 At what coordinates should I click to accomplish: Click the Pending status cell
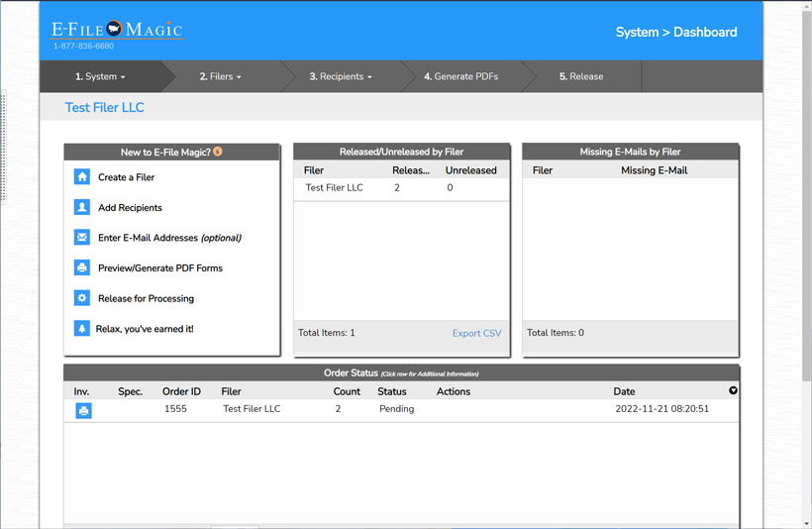(x=397, y=409)
